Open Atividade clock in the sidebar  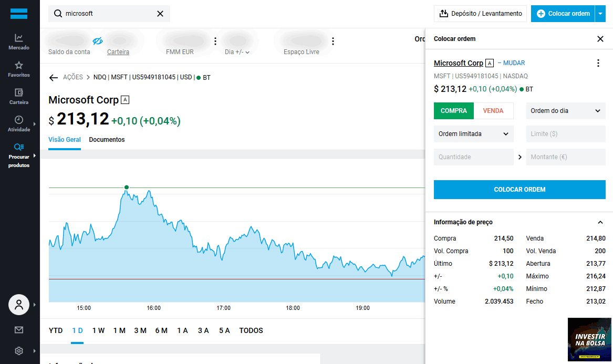coord(19,123)
